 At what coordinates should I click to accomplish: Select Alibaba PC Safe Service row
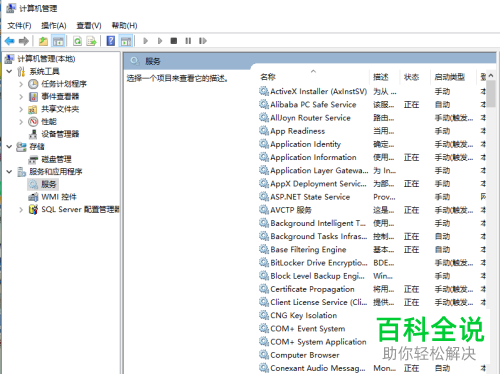click(x=372, y=105)
